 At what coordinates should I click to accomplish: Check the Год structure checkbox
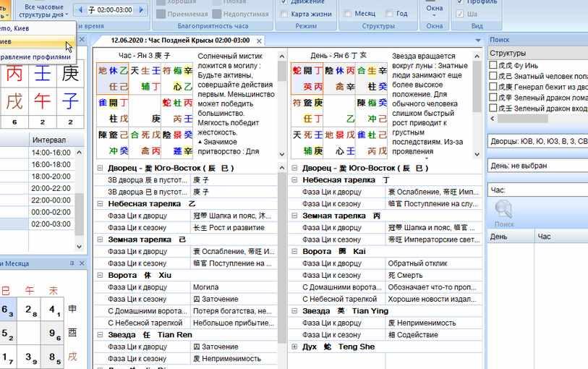point(390,14)
